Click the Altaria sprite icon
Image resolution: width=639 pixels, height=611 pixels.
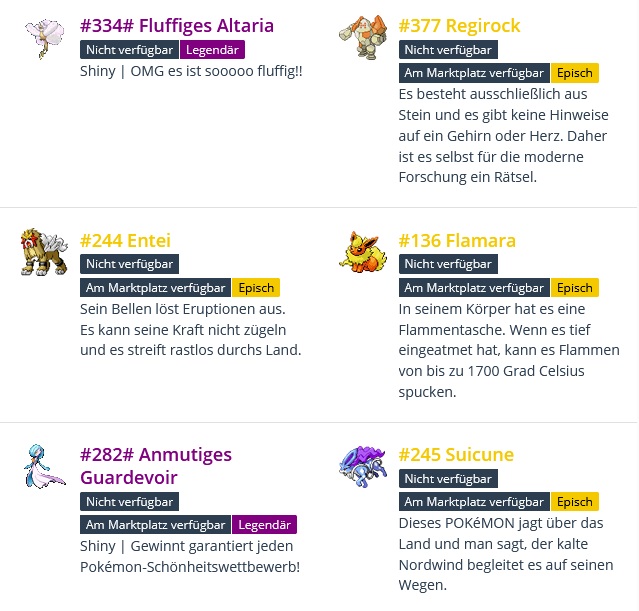pyautogui.click(x=42, y=38)
